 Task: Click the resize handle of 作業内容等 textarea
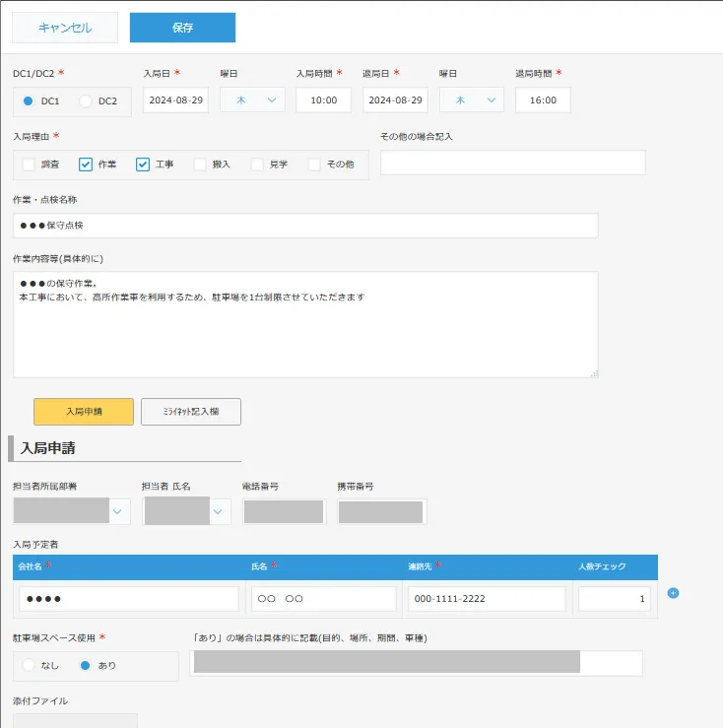pyautogui.click(x=594, y=373)
